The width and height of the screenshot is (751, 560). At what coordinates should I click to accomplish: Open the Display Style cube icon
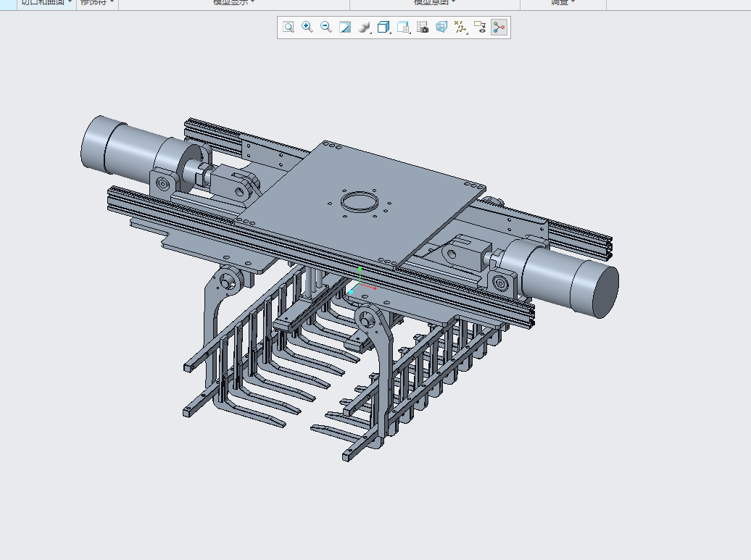(383, 28)
